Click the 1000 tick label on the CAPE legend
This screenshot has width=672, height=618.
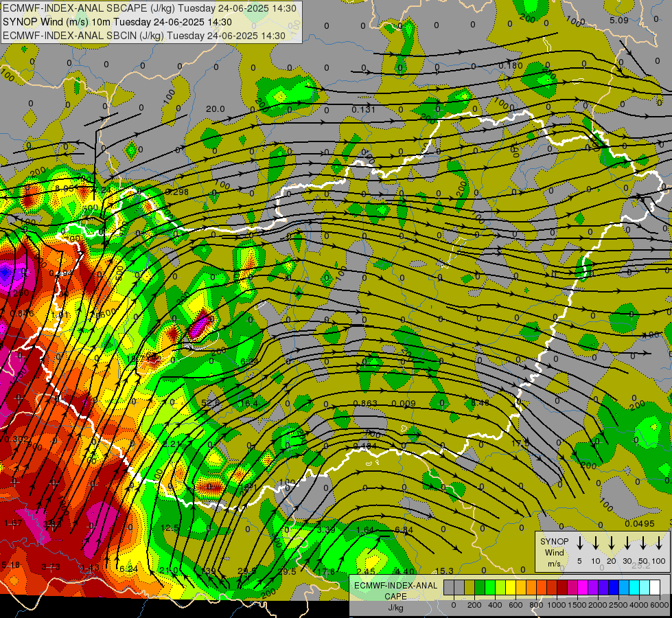coord(556,605)
